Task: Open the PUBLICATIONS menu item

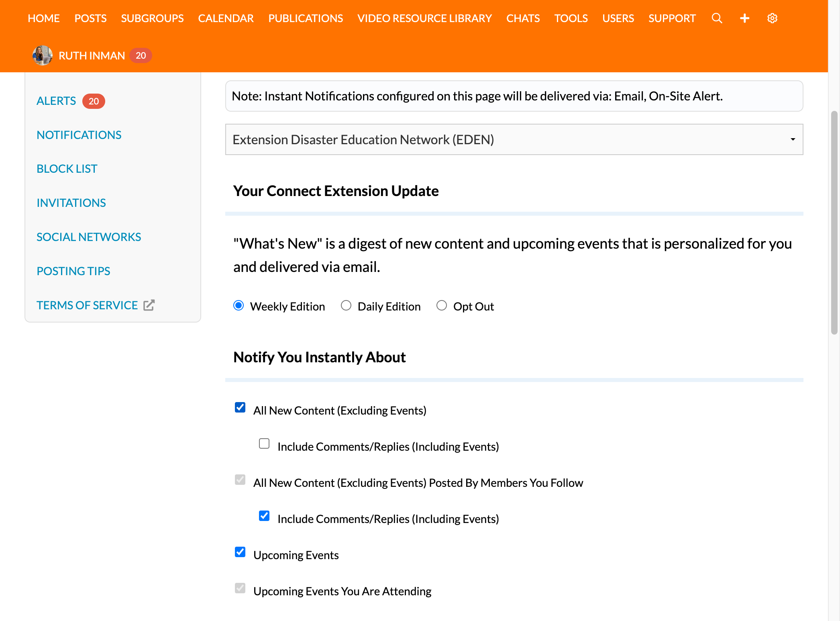Action: (x=306, y=18)
